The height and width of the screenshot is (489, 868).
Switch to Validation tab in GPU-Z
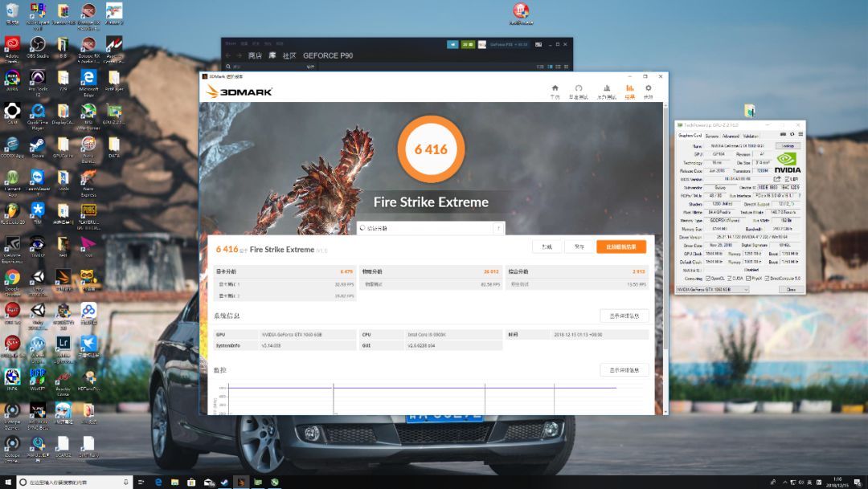click(751, 136)
